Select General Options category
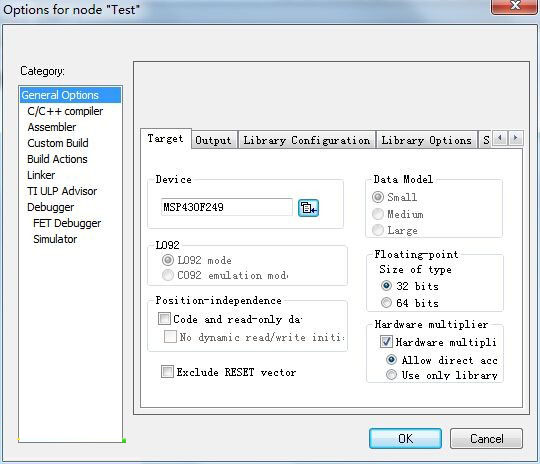Viewport: 540px width, 464px height. 70,95
